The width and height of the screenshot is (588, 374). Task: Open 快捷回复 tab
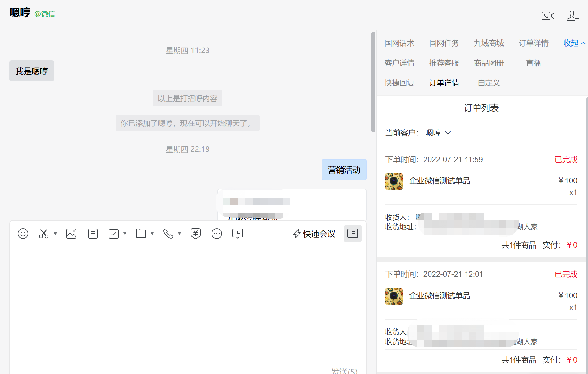click(x=399, y=83)
